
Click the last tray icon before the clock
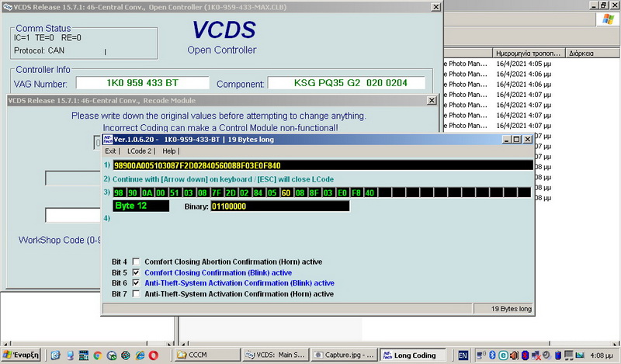(x=580, y=355)
